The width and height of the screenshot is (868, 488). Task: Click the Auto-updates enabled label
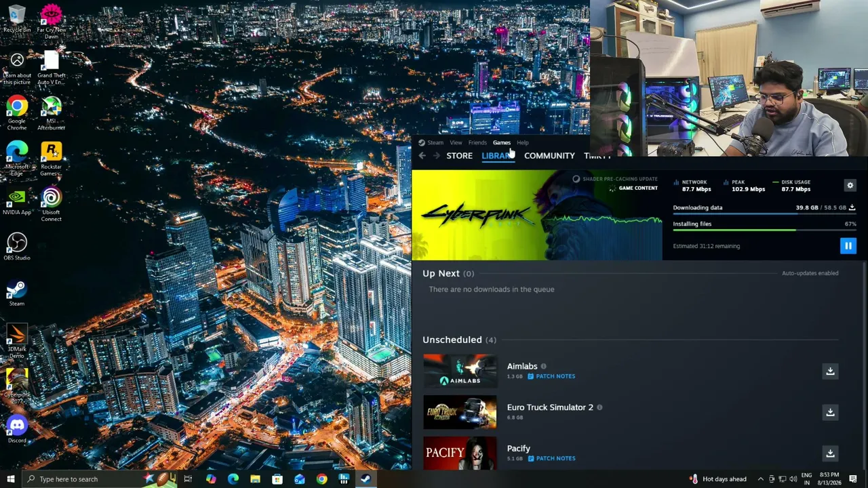810,273
